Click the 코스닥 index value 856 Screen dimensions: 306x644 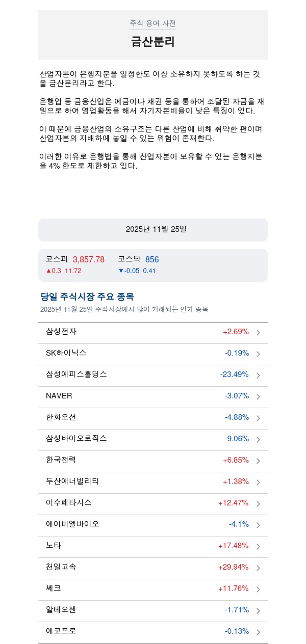[x=152, y=259]
